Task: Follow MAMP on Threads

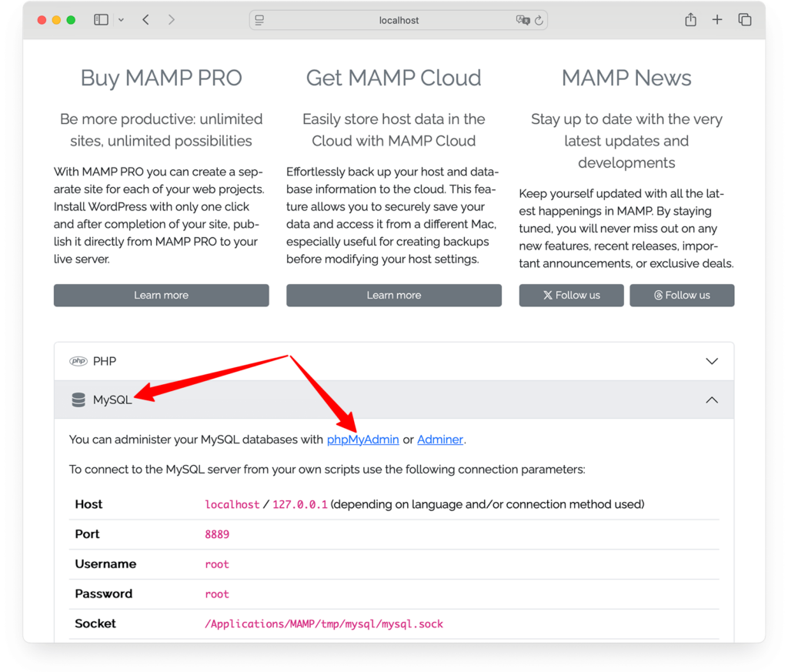Action: point(682,295)
